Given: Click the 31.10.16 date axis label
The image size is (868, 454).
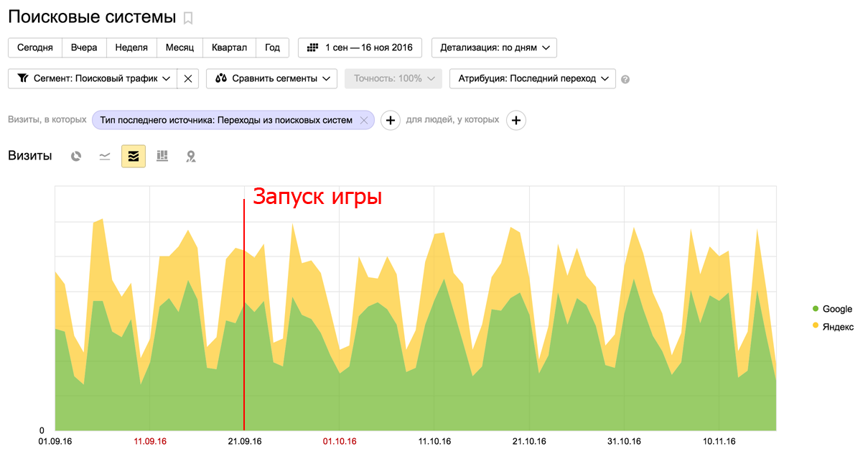Looking at the screenshot, I should 624,441.
